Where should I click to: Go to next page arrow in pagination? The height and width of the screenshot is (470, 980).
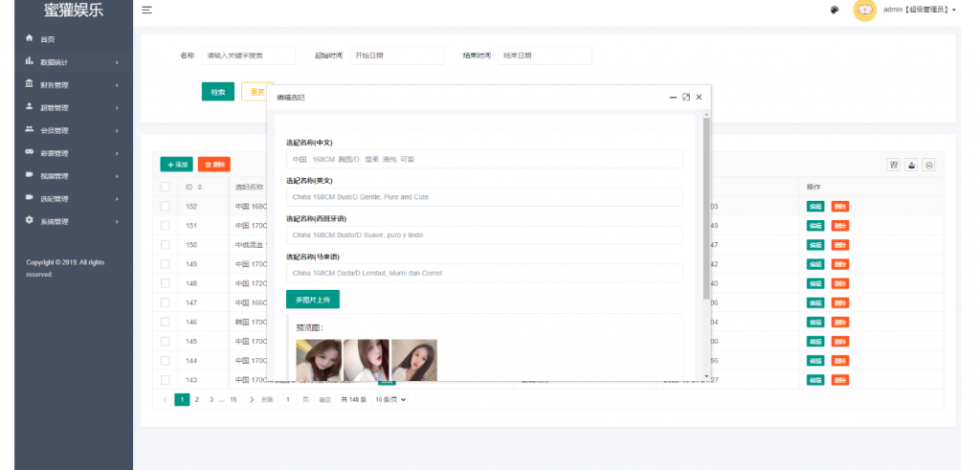pos(252,399)
